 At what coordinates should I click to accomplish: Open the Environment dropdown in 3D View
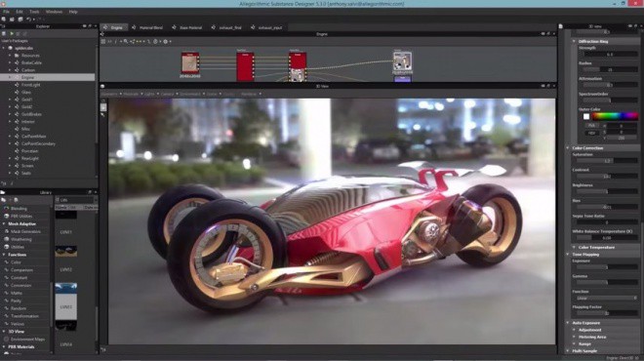[191, 94]
